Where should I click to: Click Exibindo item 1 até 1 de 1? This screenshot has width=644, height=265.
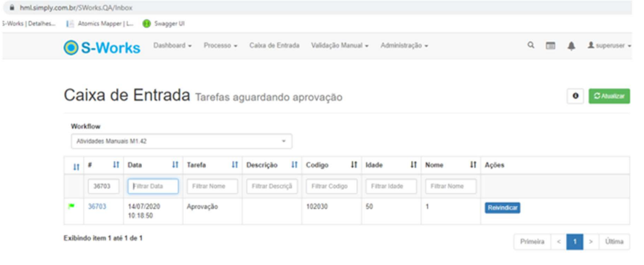tap(103, 238)
